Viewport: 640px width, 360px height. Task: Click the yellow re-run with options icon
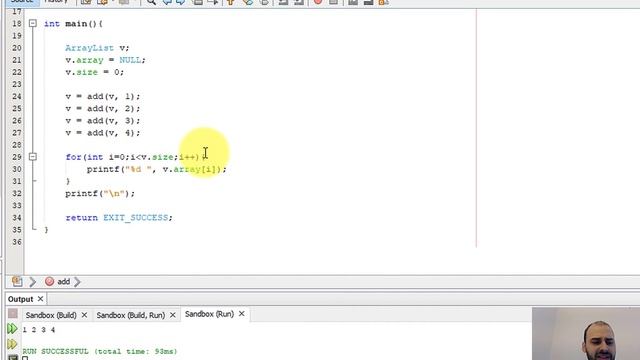(x=12, y=344)
